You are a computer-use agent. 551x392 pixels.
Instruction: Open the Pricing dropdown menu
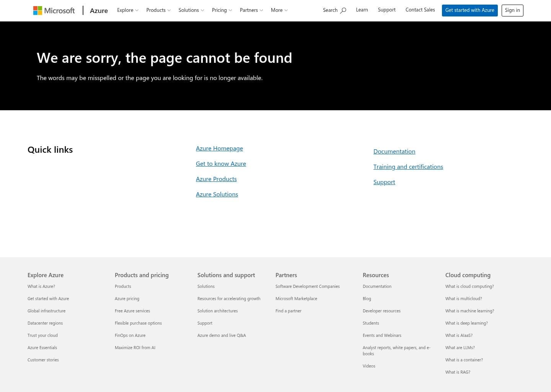pos(222,10)
